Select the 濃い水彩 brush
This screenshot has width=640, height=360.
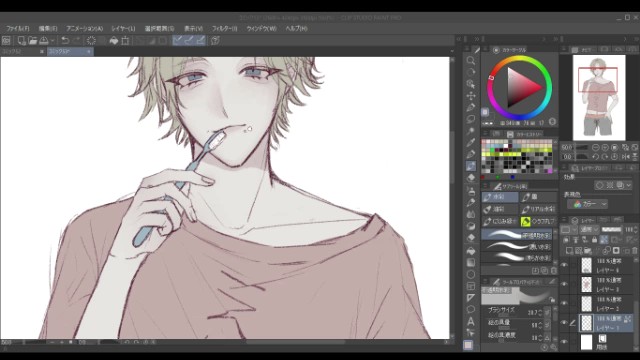517,247
